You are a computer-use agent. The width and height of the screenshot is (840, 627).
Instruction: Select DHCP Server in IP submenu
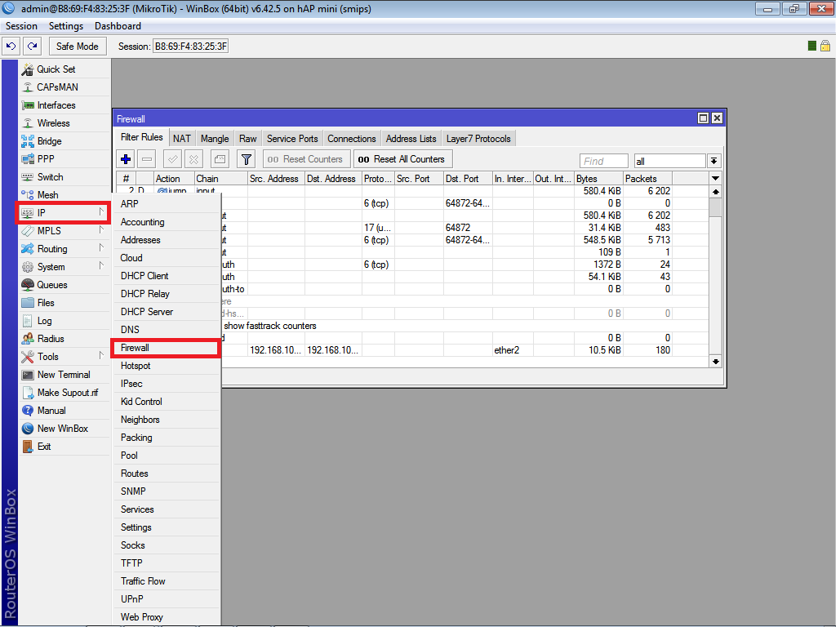167,311
